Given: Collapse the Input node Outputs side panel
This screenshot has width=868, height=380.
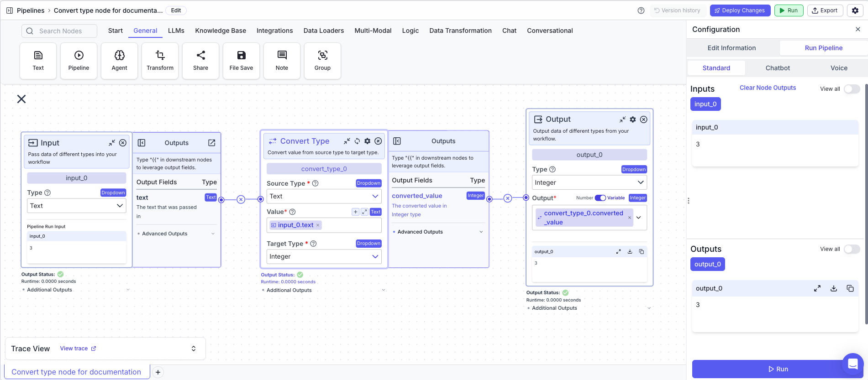Looking at the screenshot, I should [x=142, y=143].
